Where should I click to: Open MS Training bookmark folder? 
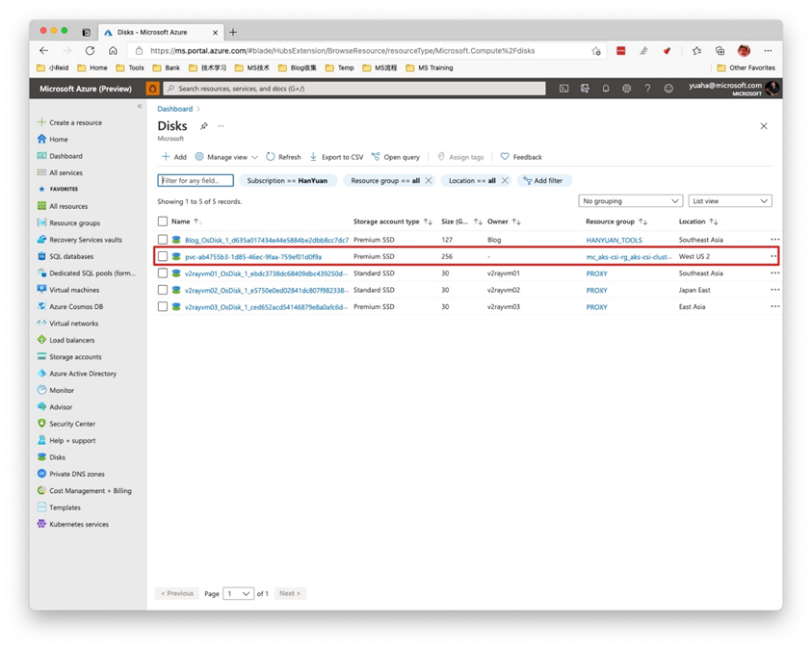click(x=430, y=67)
